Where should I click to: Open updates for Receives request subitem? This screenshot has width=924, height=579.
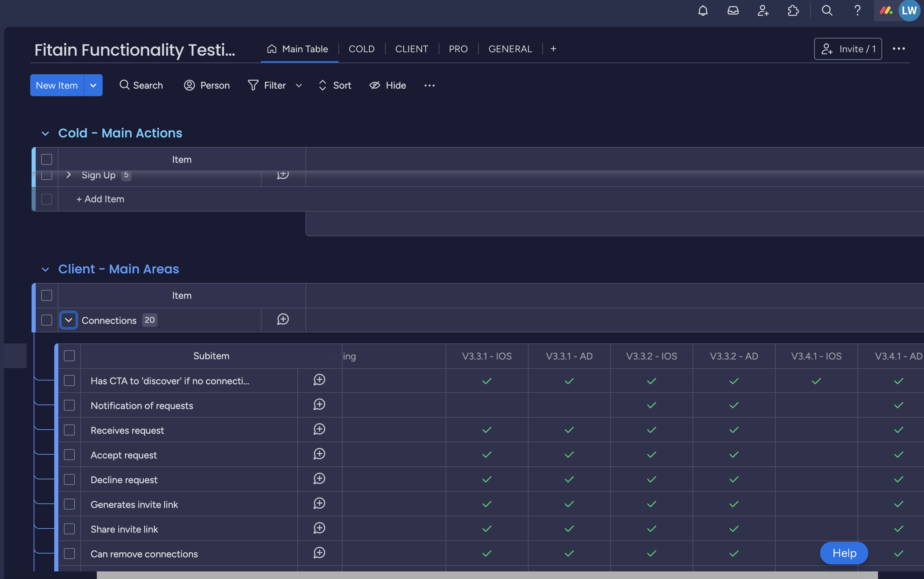tap(319, 430)
